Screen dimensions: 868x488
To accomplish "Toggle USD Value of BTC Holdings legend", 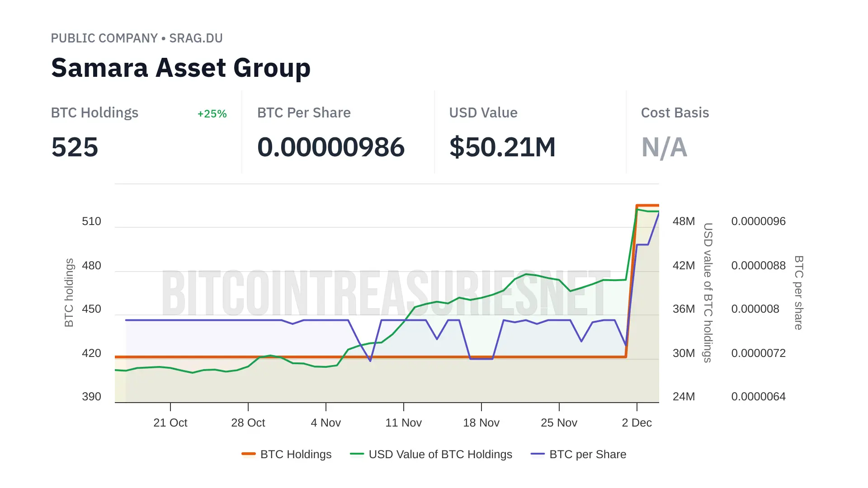I will (x=440, y=454).
